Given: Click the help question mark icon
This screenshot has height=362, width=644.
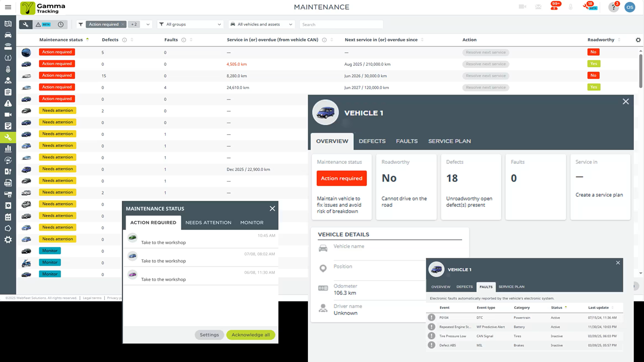Looking at the screenshot, I should (x=613, y=7).
